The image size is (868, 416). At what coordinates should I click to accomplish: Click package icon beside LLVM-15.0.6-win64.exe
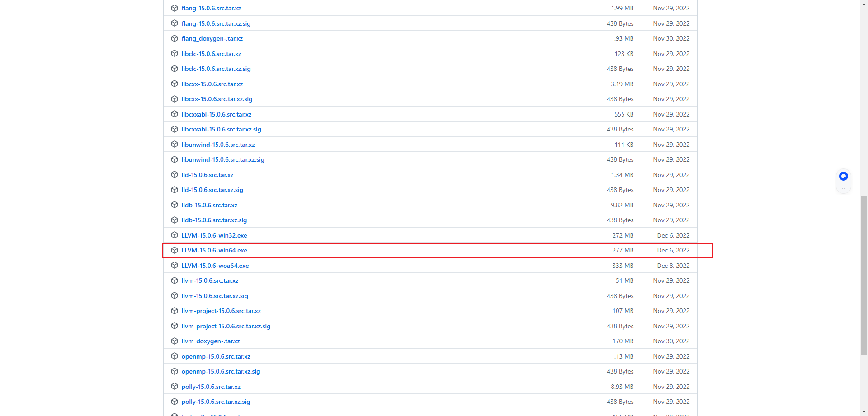click(175, 250)
